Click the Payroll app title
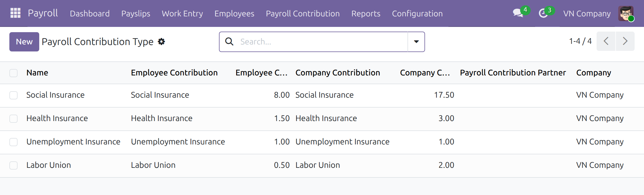644x195 pixels. pos(43,13)
